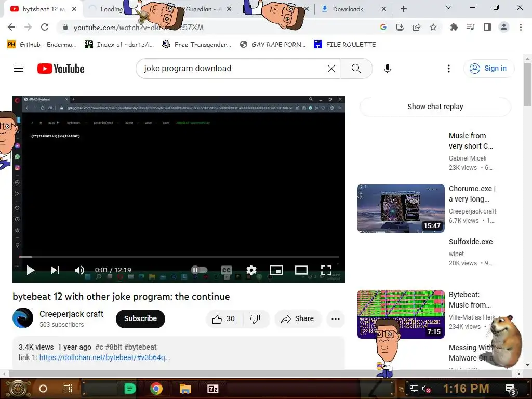Switch to theater mode
532x399 pixels.
coord(301,270)
